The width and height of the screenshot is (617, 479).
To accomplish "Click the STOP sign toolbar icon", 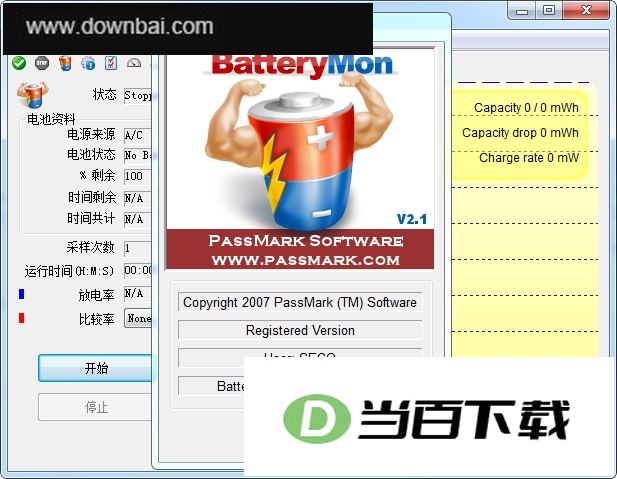I will click(x=42, y=63).
